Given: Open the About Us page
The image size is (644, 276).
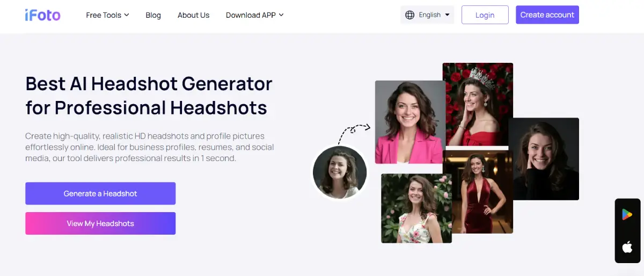Looking at the screenshot, I should [x=193, y=15].
